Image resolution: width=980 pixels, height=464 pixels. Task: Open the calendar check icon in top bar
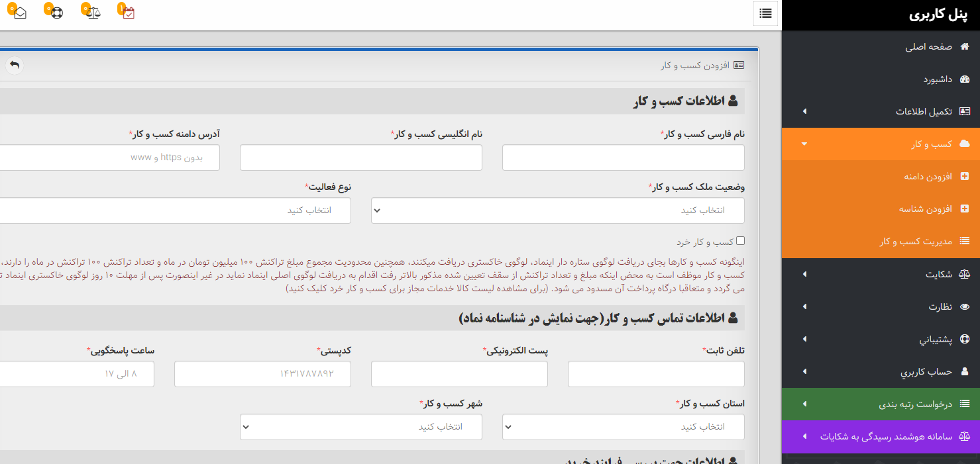tap(129, 13)
